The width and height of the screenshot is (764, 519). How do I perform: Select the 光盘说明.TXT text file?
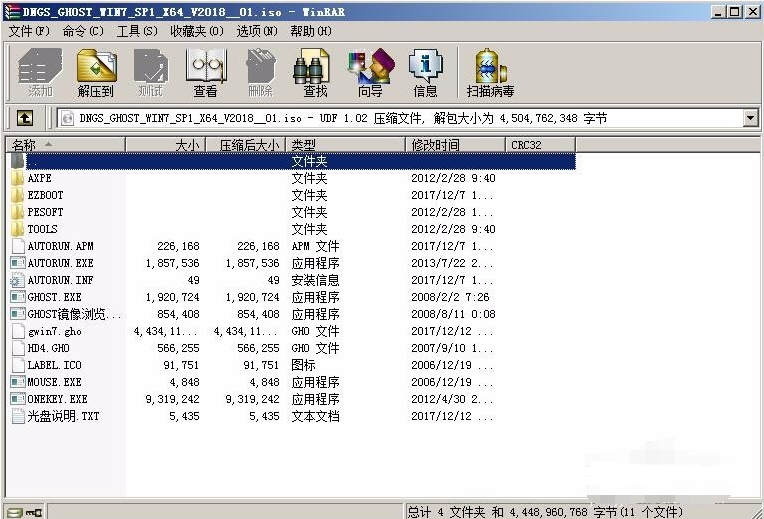pyautogui.click(x=63, y=416)
